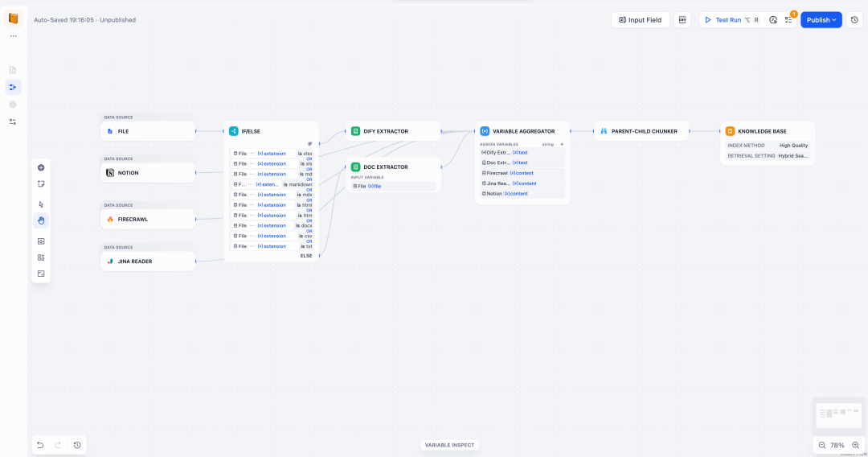This screenshot has width=868, height=457.
Task: Click the Dify Extractor node icon
Action: [355, 131]
